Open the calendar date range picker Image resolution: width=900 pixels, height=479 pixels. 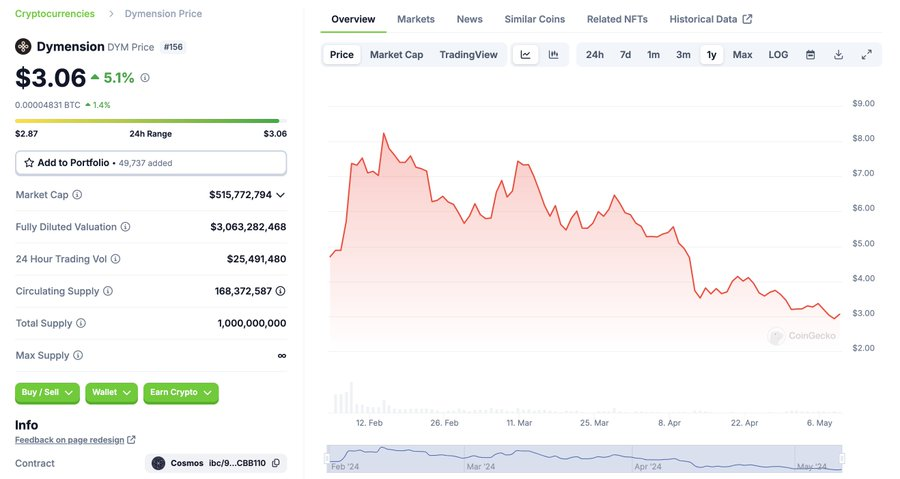point(811,54)
